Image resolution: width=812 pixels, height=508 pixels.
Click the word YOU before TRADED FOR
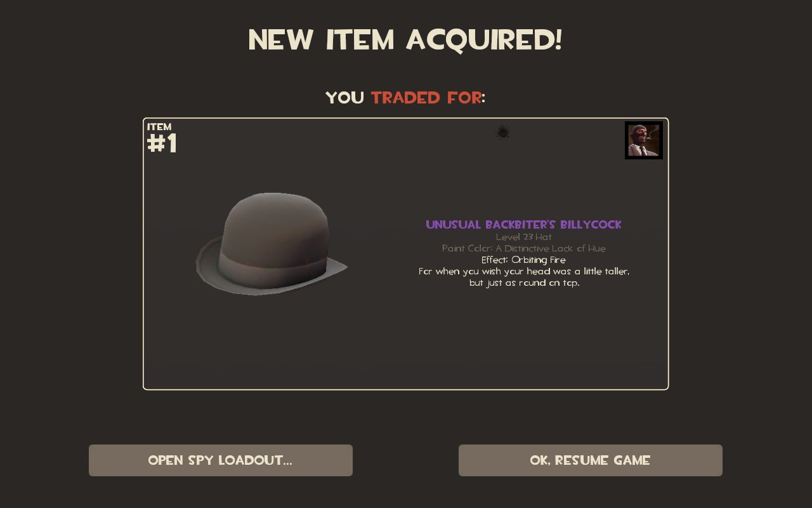pyautogui.click(x=345, y=98)
